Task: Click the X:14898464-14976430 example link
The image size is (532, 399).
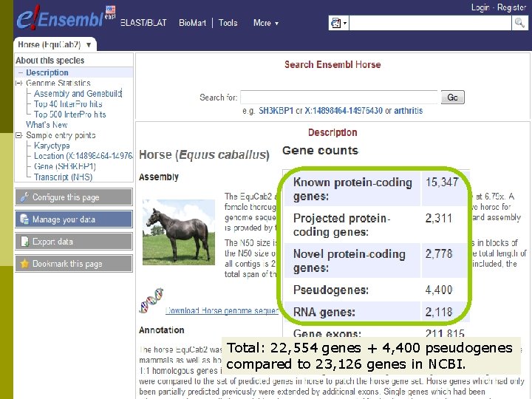Action: [x=344, y=111]
